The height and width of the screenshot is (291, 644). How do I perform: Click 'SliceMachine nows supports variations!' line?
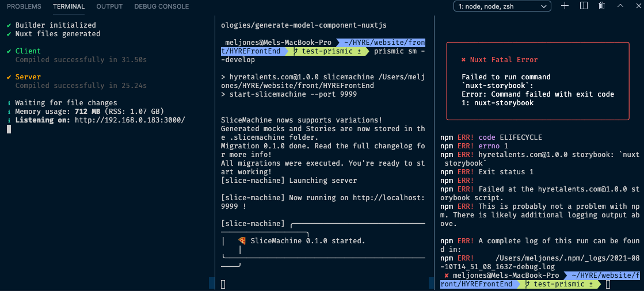pyautogui.click(x=302, y=120)
